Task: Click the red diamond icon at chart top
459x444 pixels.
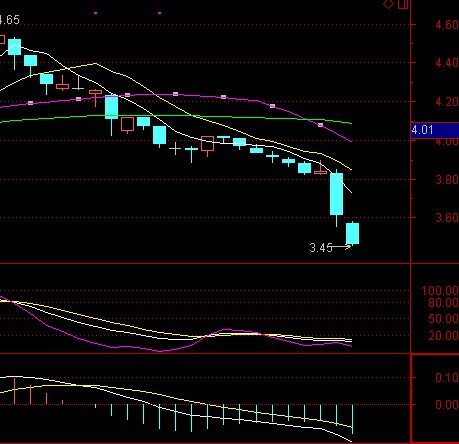Action: coord(389,4)
